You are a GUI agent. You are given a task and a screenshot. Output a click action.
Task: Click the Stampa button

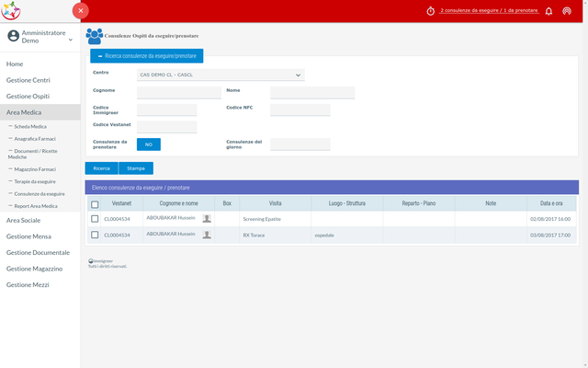coord(136,168)
